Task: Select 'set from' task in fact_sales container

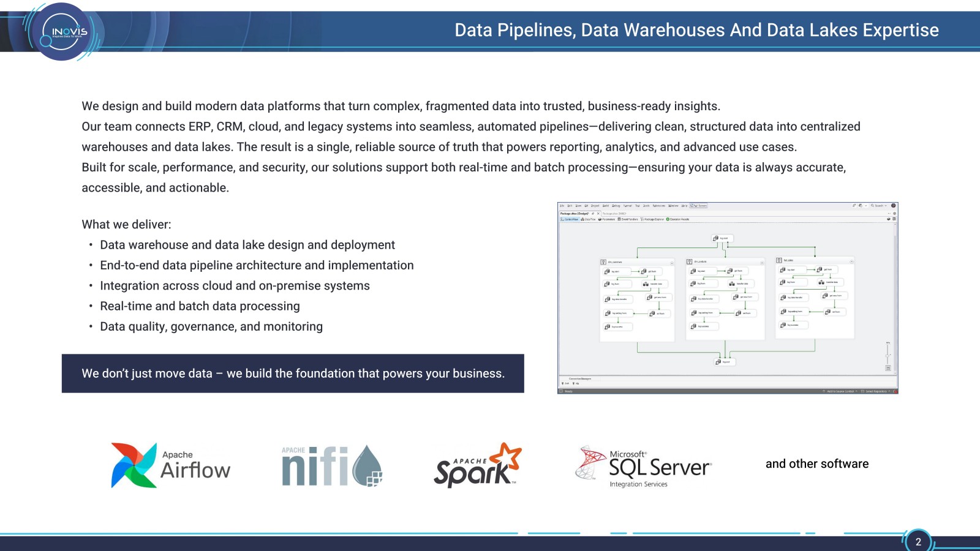Action: [x=835, y=312]
